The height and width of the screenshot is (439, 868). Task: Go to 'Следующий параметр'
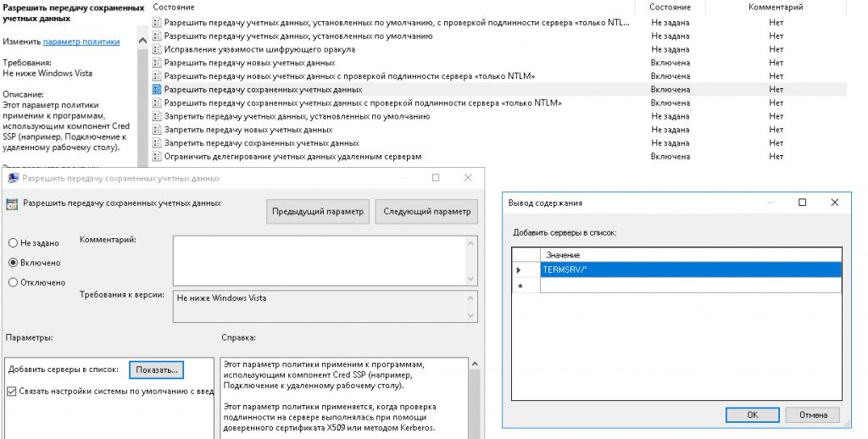tap(426, 212)
